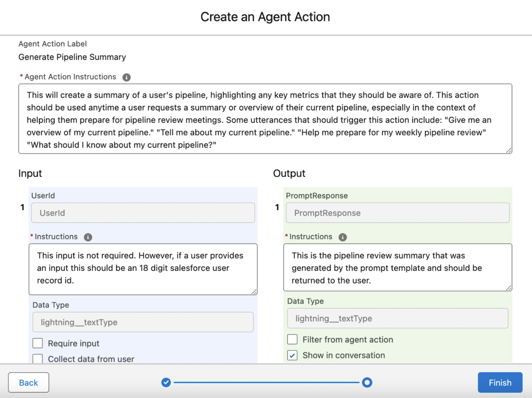
Task: Enable the Require input checkbox
Action: [x=38, y=343]
